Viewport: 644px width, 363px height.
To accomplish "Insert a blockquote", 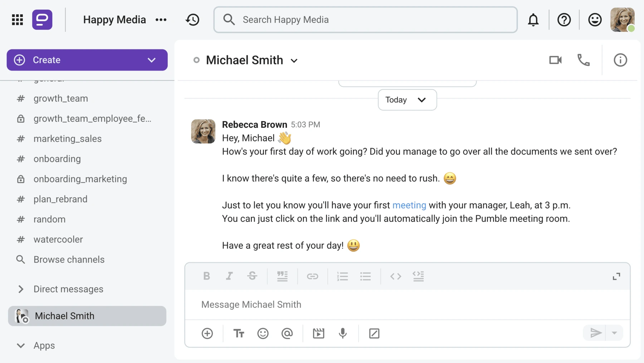I will pos(282,276).
